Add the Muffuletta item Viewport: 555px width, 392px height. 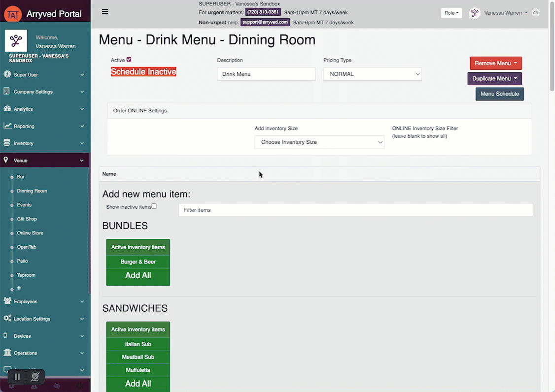pyautogui.click(x=138, y=370)
